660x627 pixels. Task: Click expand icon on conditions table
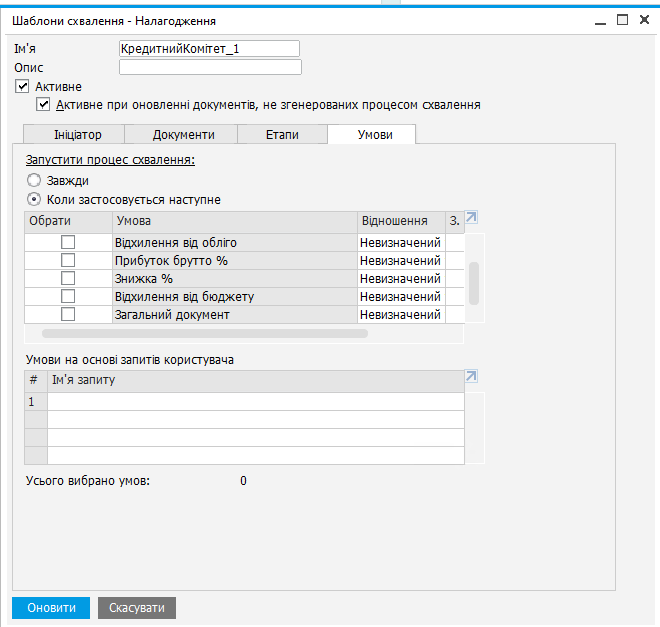pyautogui.click(x=472, y=219)
